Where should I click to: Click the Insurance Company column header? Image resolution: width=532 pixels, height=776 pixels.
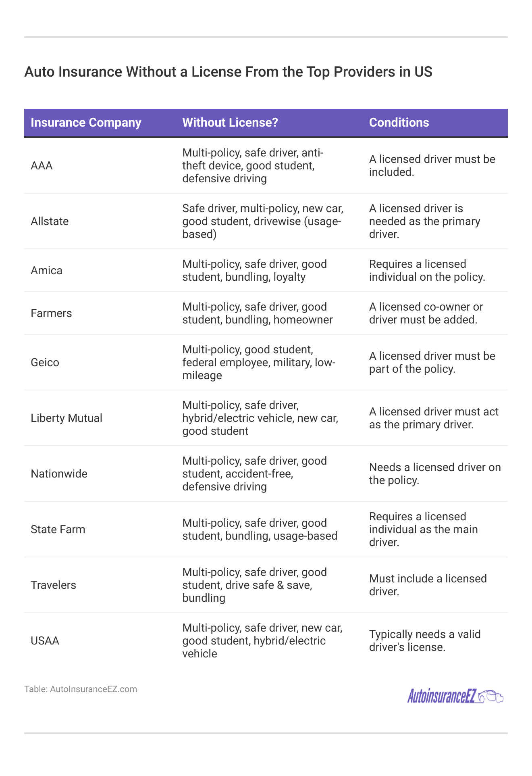pos(86,123)
